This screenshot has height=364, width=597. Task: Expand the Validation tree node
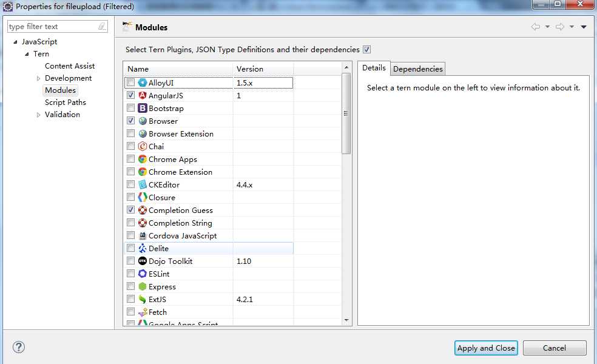click(x=38, y=115)
